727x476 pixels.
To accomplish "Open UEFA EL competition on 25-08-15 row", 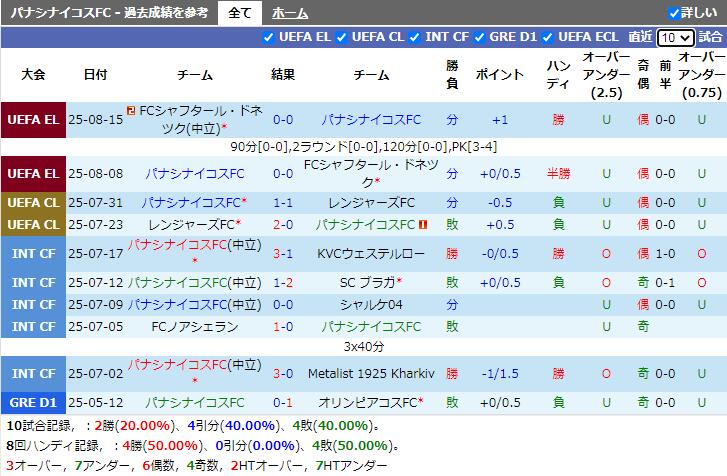I will pos(33,120).
